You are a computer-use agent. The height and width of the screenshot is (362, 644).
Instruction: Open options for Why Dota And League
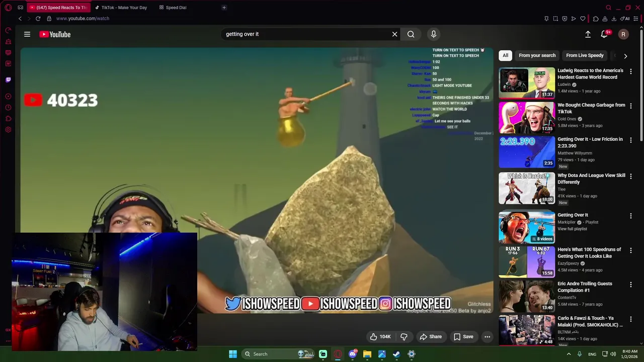(630, 176)
